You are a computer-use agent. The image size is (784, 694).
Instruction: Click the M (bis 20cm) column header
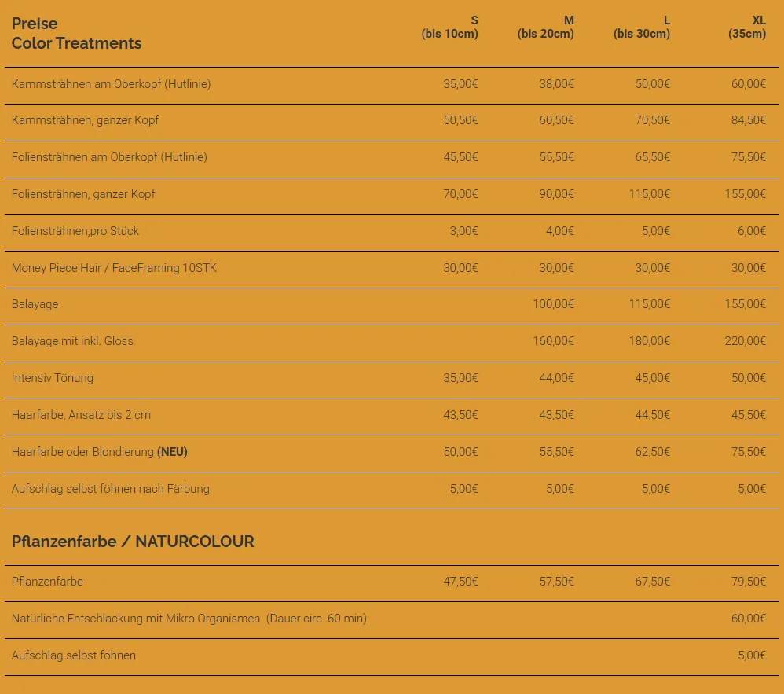pos(546,27)
